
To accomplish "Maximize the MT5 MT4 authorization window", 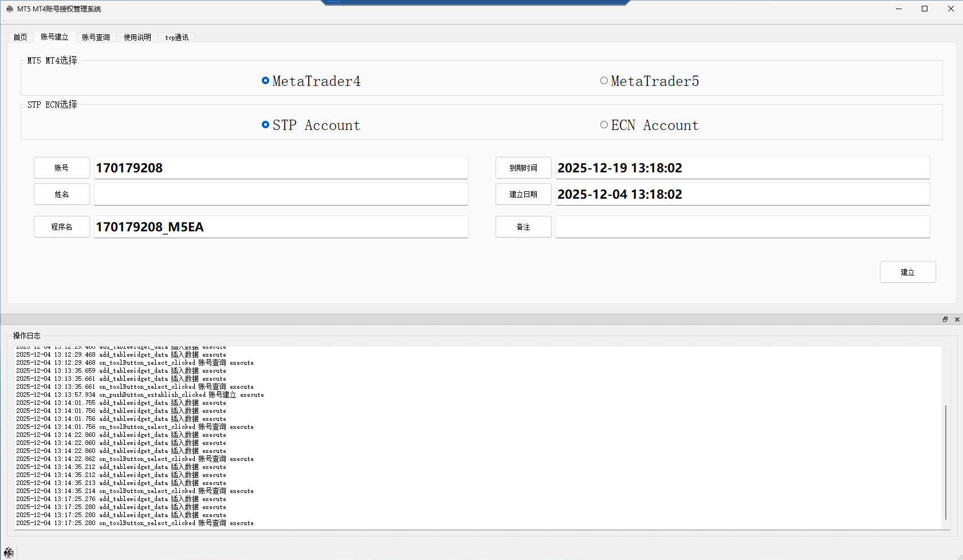I will 925,9.
